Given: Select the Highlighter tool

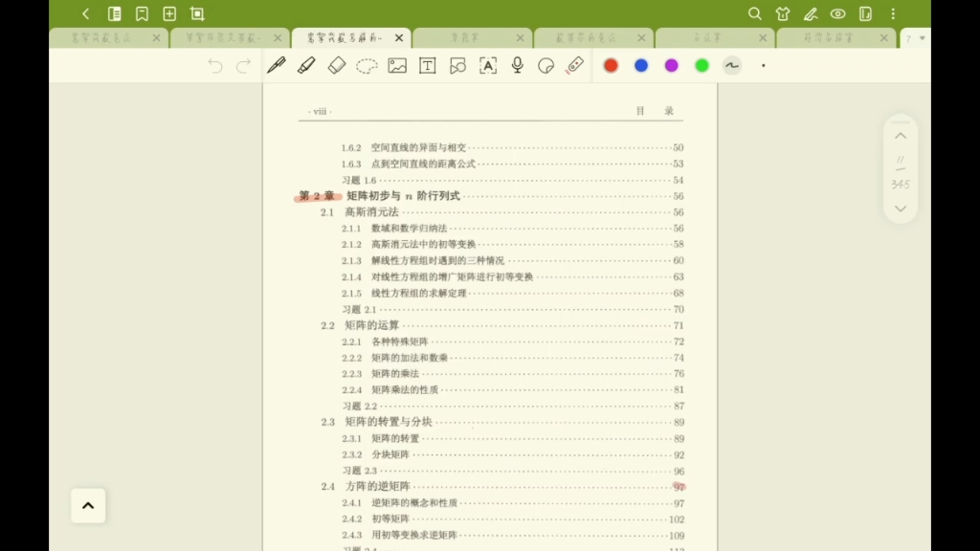Looking at the screenshot, I should click(306, 65).
